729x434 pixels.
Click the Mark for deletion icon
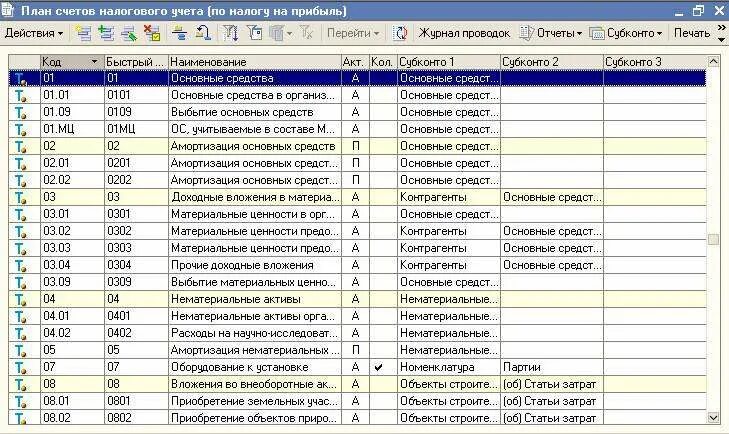click(152, 33)
